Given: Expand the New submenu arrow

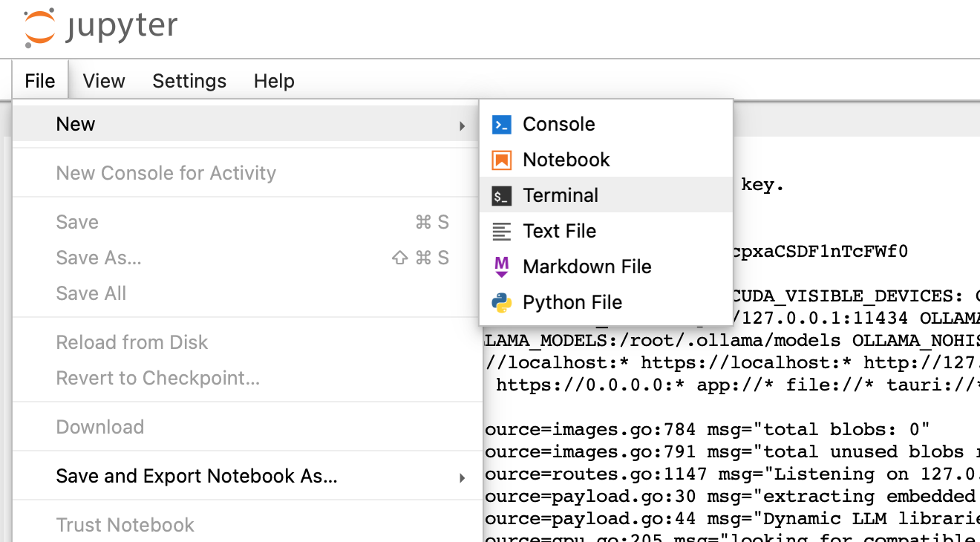Looking at the screenshot, I should coord(463,125).
